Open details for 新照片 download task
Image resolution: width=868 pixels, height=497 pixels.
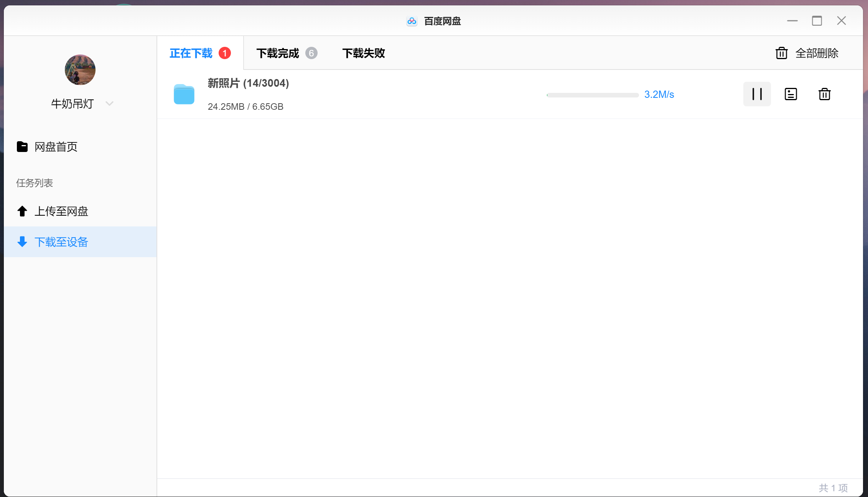coord(791,94)
